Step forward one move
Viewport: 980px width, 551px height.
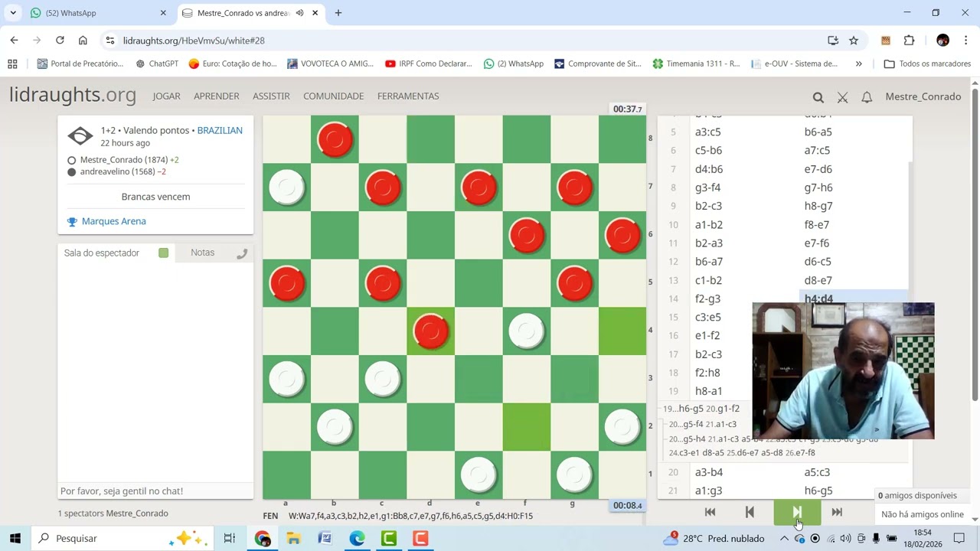tap(797, 512)
